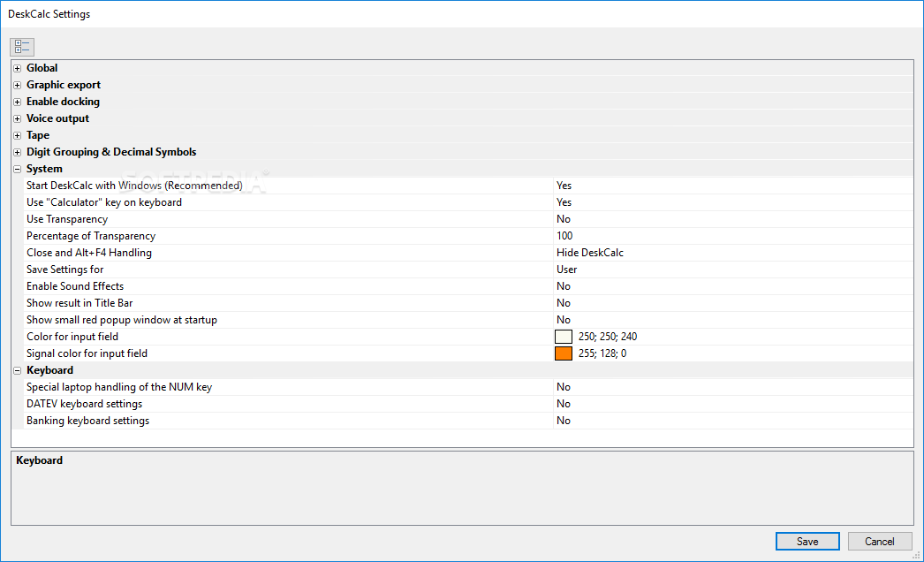The height and width of the screenshot is (562, 924).
Task: Select the Tape category label
Action: pyautogui.click(x=38, y=135)
